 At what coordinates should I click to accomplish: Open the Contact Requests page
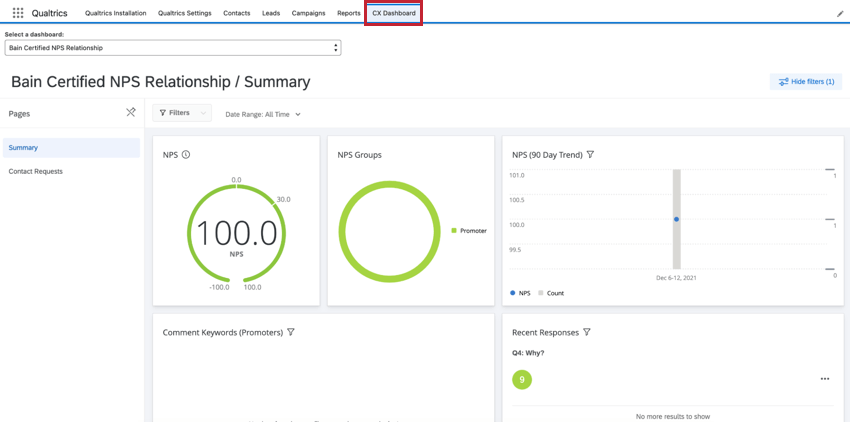tap(36, 171)
